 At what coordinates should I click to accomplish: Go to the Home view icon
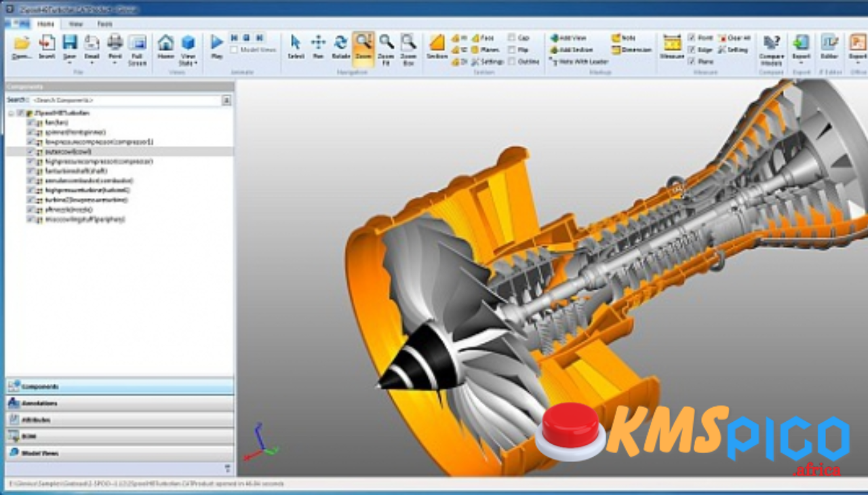click(x=165, y=43)
